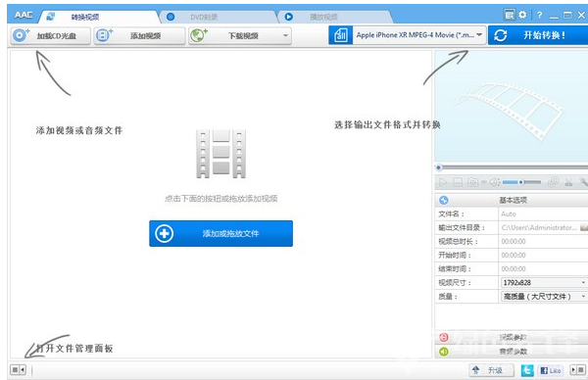
Task: Click the Facebook Like button
Action: point(551,370)
